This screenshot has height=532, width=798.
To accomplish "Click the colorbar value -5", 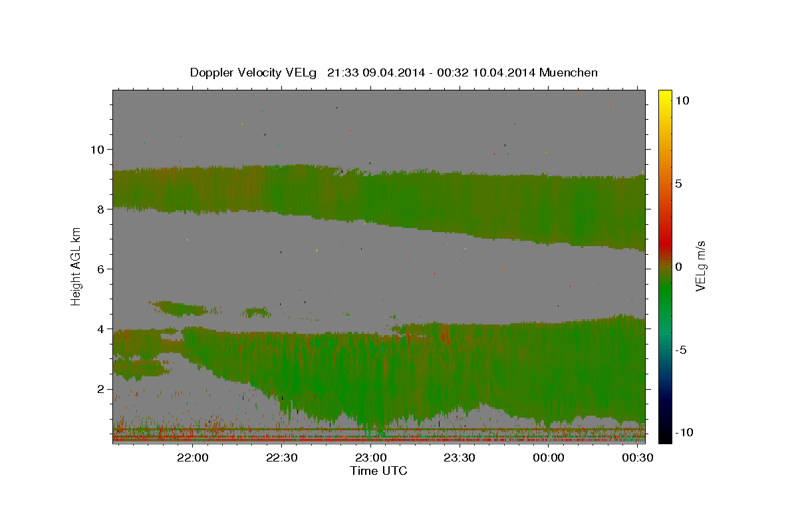I will tap(680, 350).
